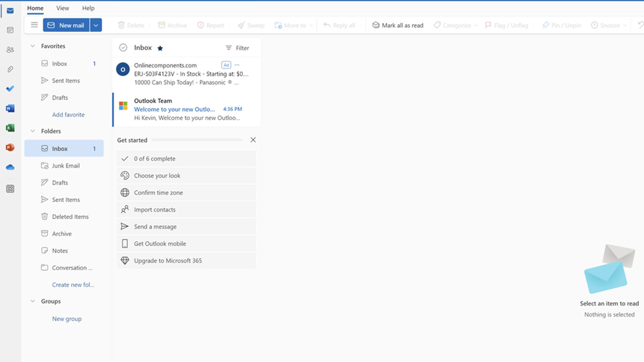644x362 pixels.
Task: Click the Reply all toolbar button
Action: (x=339, y=25)
